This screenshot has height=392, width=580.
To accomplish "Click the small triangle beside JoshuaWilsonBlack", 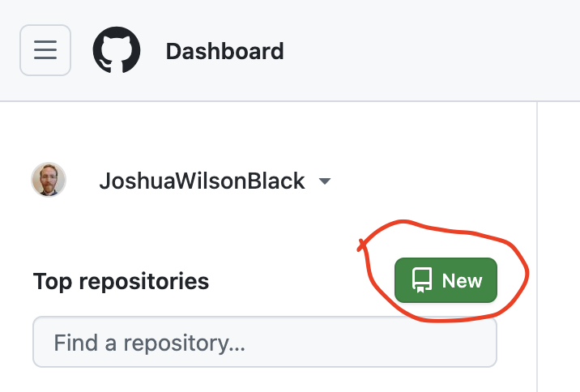I will 325,181.
